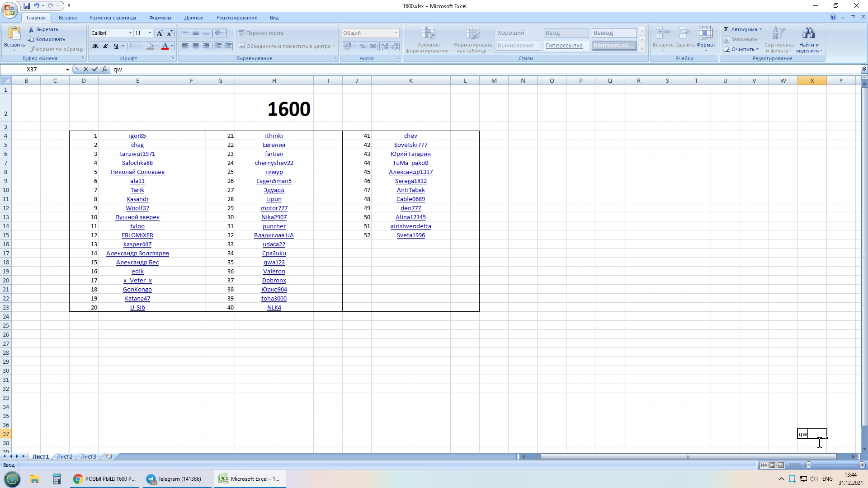Image resolution: width=868 pixels, height=488 pixels.
Task: Toggle underline Ч button
Action: (x=116, y=46)
